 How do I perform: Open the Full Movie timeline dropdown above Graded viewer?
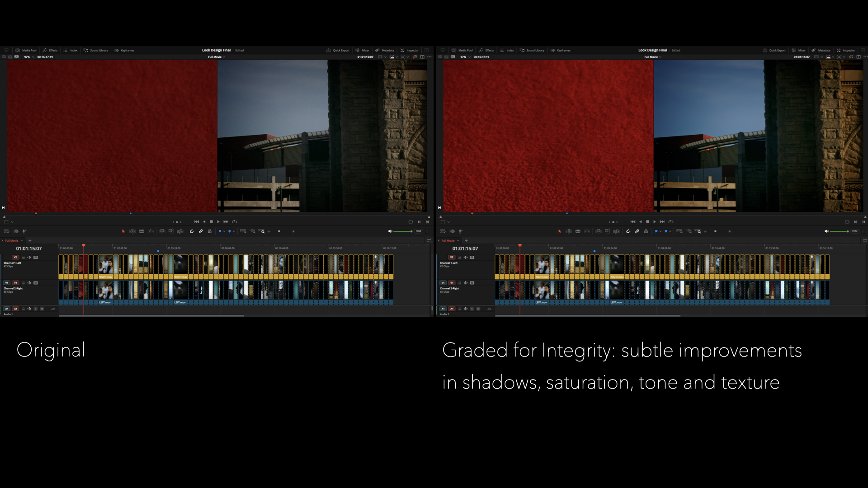tap(653, 57)
